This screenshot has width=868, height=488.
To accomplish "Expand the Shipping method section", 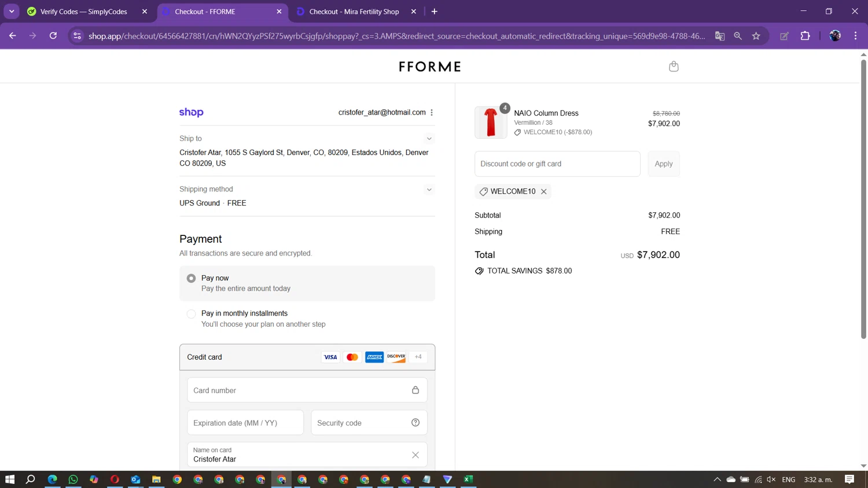I will [429, 190].
